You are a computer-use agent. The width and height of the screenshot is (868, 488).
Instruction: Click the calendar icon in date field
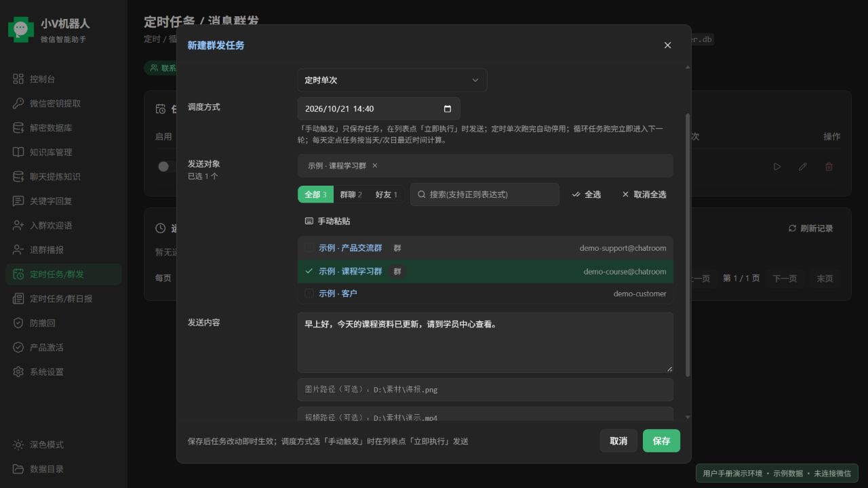point(448,108)
